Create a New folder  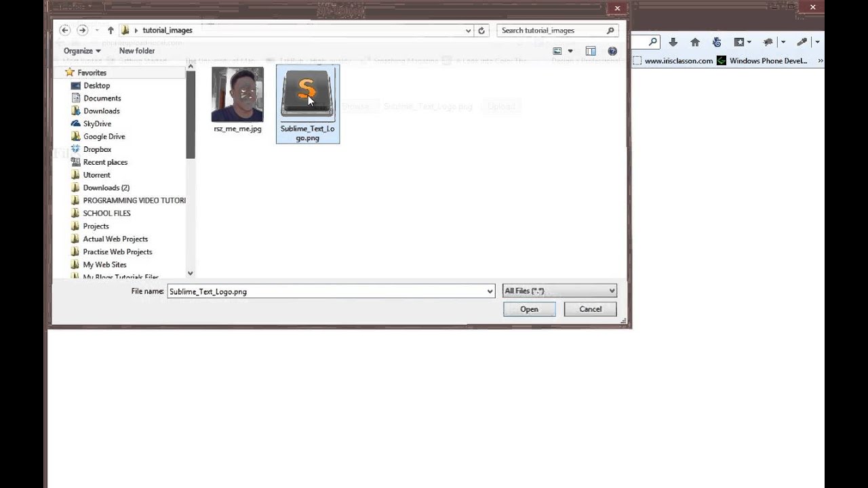(x=137, y=51)
